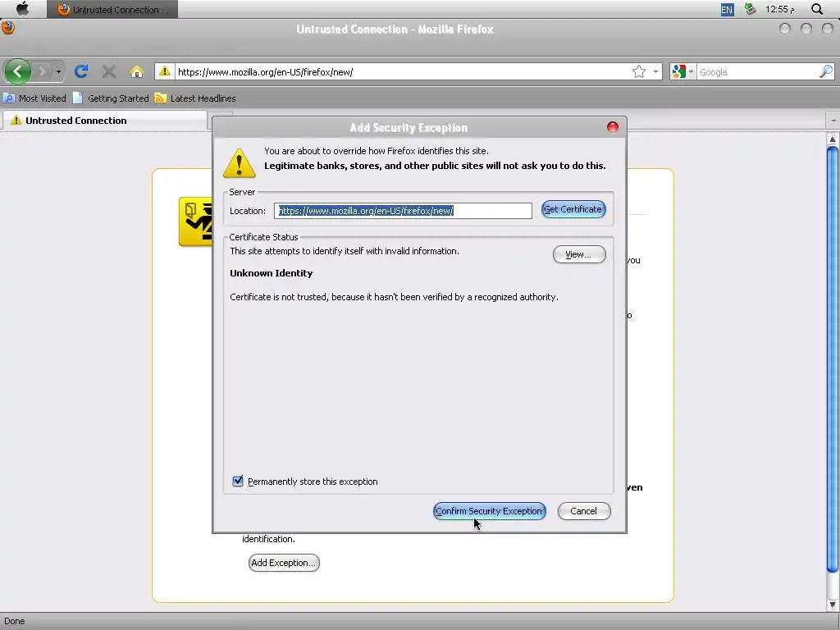Open the Google search engine selector
This screenshot has height=630, width=840.
[x=682, y=72]
